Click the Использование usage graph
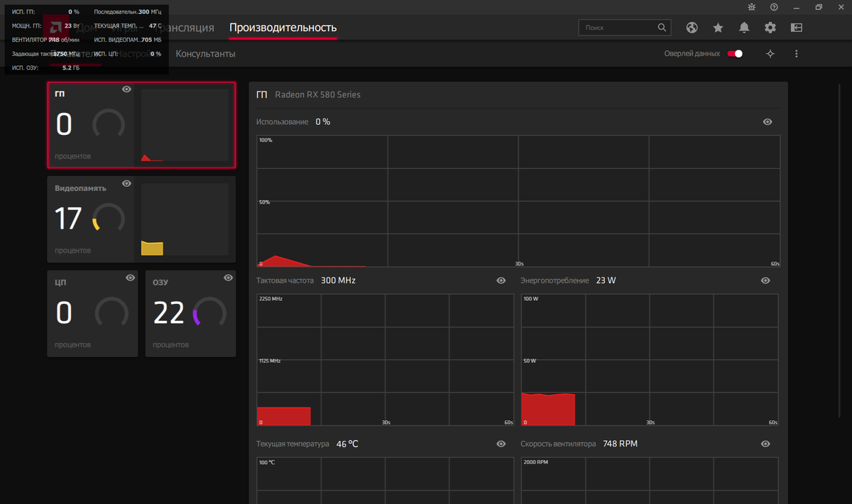Image resolution: width=852 pixels, height=504 pixels. click(x=518, y=201)
